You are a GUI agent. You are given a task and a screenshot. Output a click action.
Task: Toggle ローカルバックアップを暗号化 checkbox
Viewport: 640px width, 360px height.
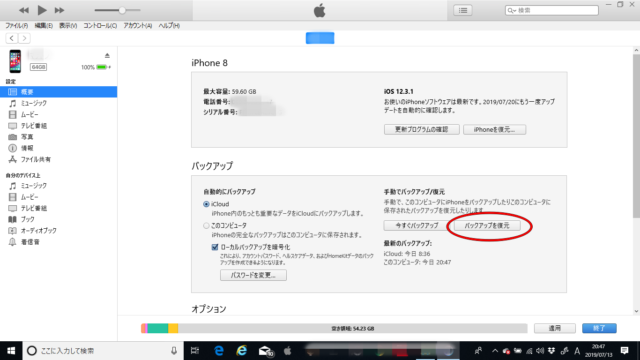215,247
